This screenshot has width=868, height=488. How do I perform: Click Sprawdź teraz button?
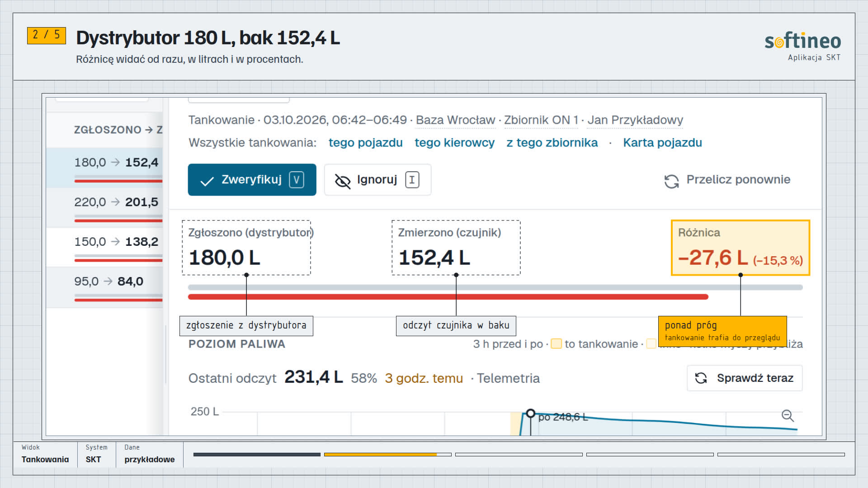point(745,378)
